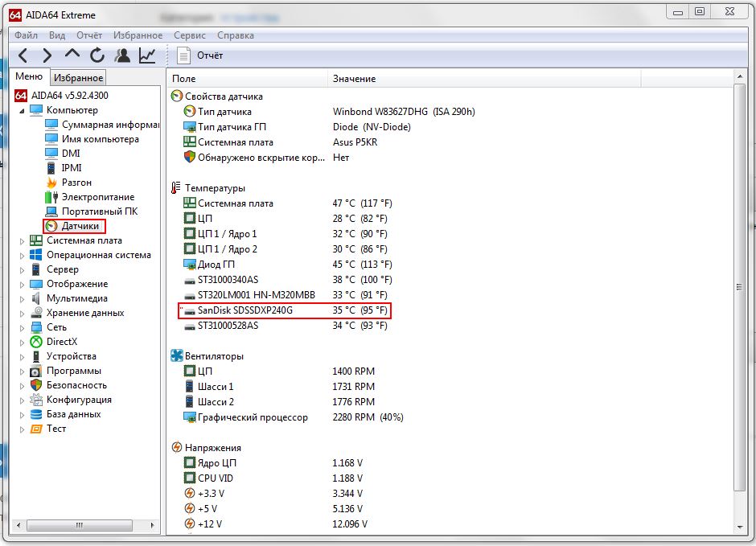This screenshot has height=546, width=756.
Task: Open the graph chart toolbar icon
Action: (147, 55)
